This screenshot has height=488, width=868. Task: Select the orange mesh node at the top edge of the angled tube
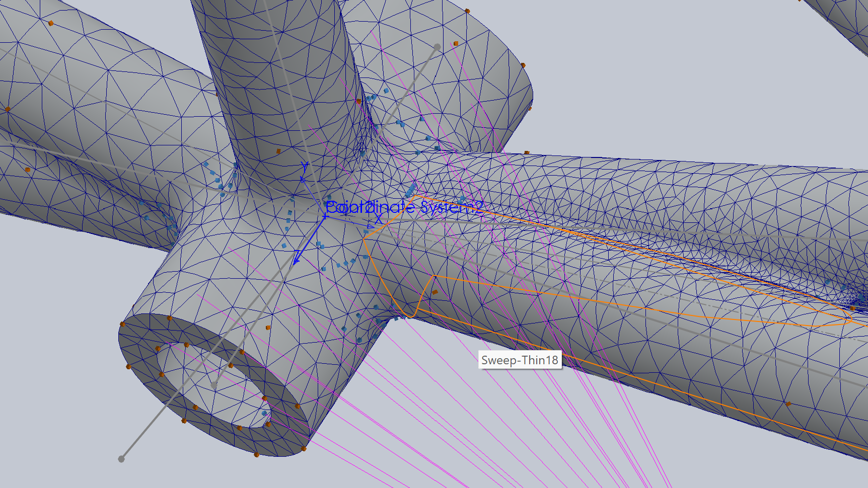[x=467, y=11]
